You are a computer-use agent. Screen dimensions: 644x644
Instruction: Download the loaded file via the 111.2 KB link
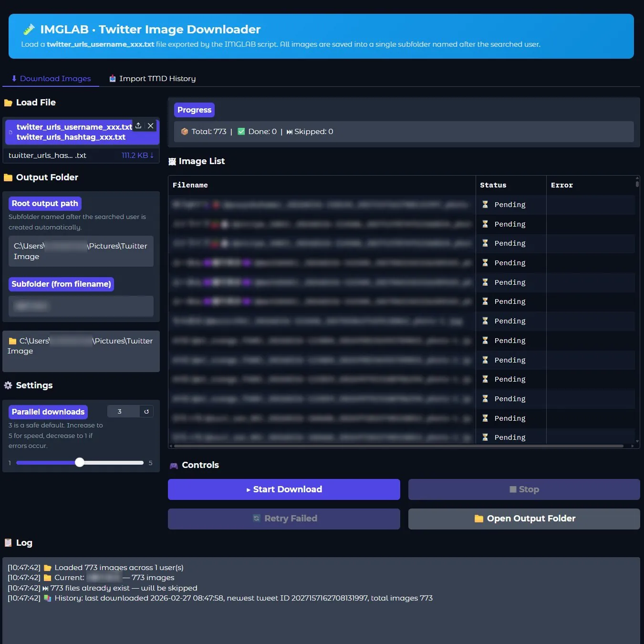[137, 156]
